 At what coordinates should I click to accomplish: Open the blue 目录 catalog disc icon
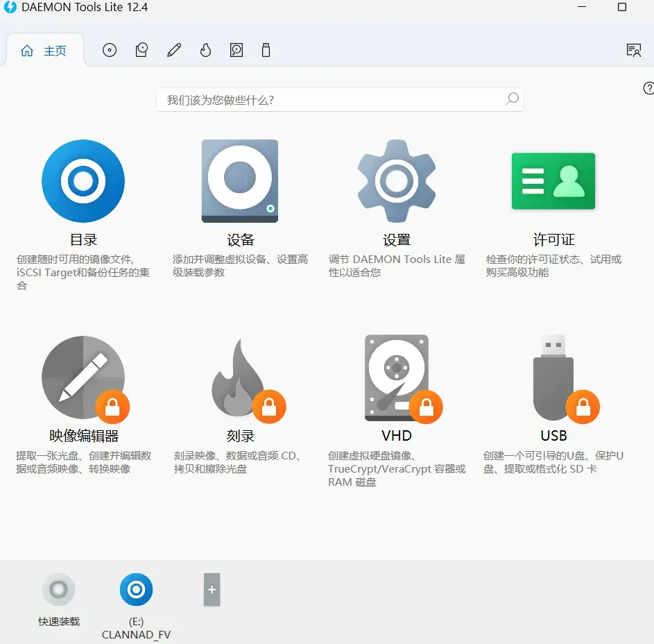pyautogui.click(x=83, y=180)
